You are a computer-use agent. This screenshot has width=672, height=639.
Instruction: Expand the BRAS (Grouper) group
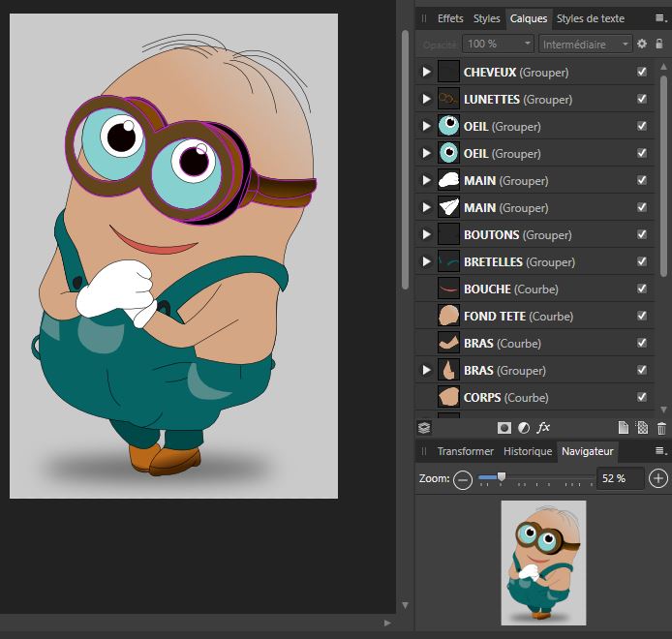[x=426, y=370]
